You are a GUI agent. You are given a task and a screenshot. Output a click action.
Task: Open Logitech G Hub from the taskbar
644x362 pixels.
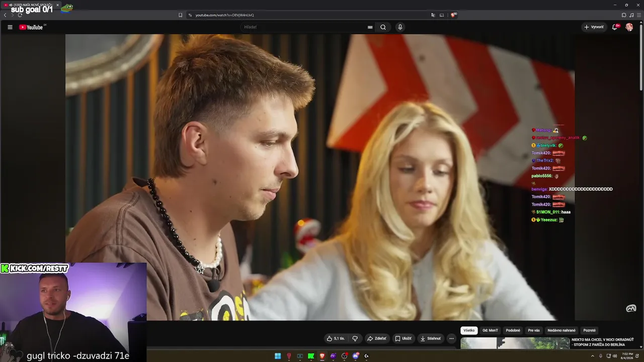point(366,356)
